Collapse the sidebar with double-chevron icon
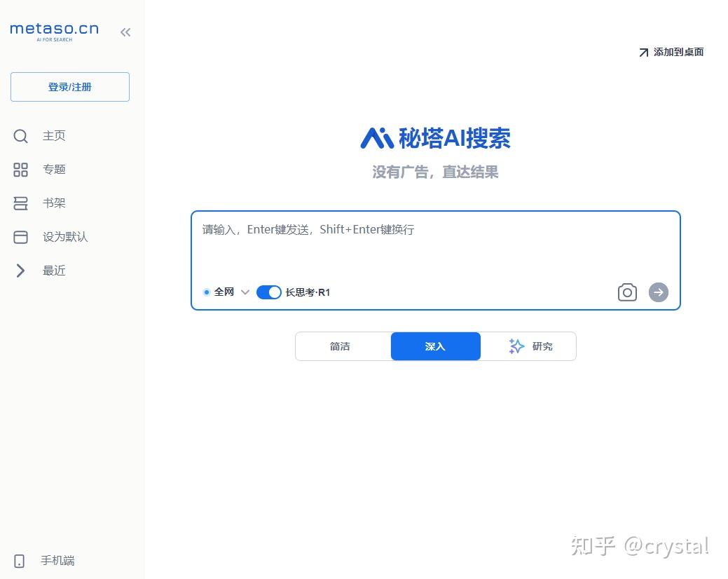728x579 pixels. (125, 32)
